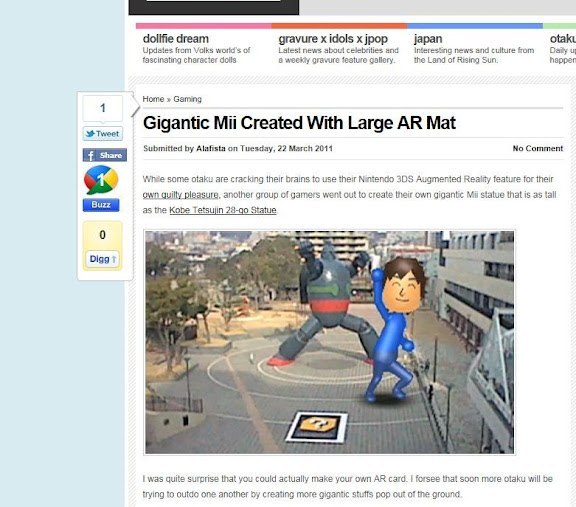This screenshot has width=576, height=507.
Task: Click the Digg count showing 0
Action: [102, 235]
